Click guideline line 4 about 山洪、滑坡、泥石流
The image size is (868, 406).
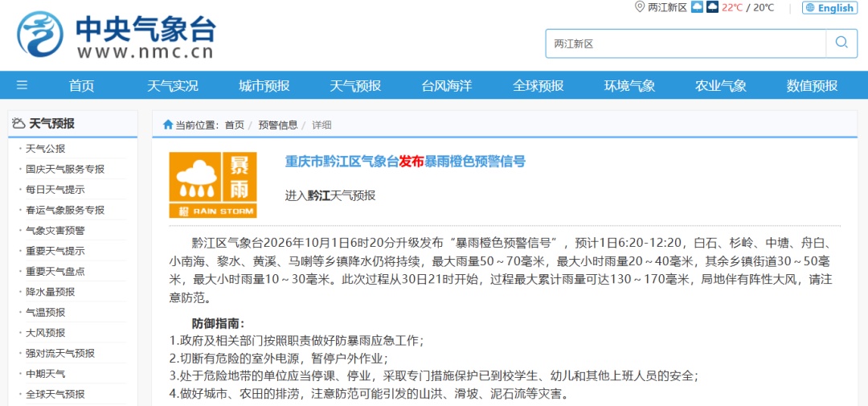369,394
